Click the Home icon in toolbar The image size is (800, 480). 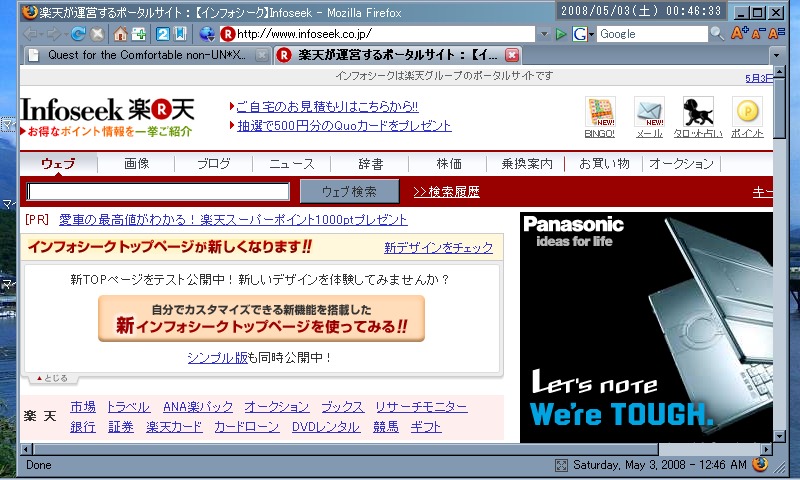pyautogui.click(x=120, y=34)
